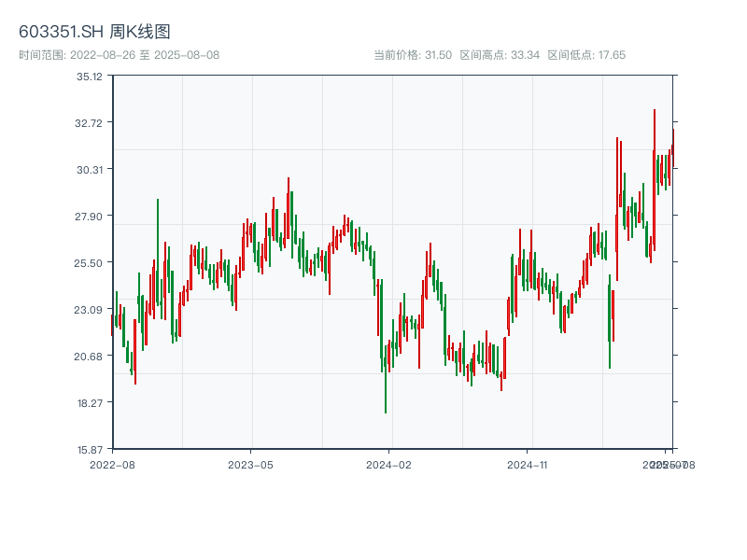Click the y-axis value 30.31
Viewport: 747px width, 560px height.
[x=90, y=170]
